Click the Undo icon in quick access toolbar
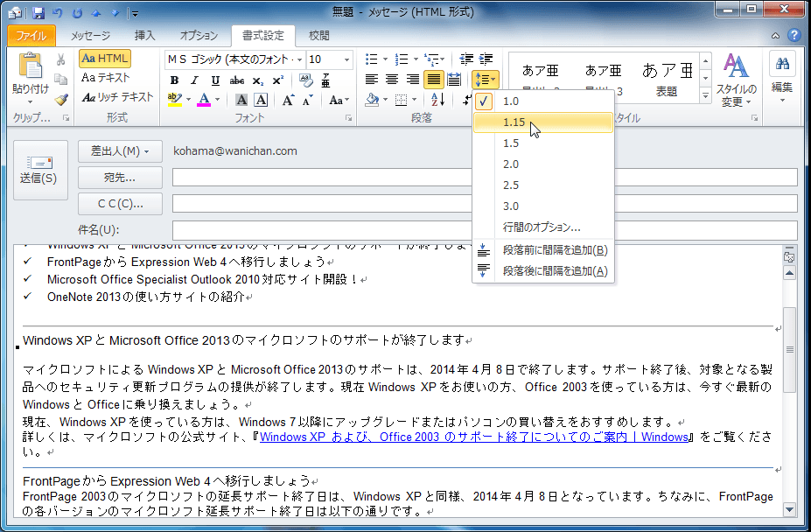 click(58, 12)
